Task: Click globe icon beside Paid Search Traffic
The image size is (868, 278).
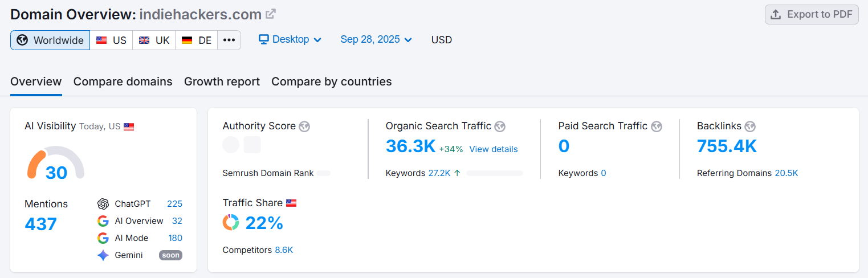Action: click(x=657, y=126)
